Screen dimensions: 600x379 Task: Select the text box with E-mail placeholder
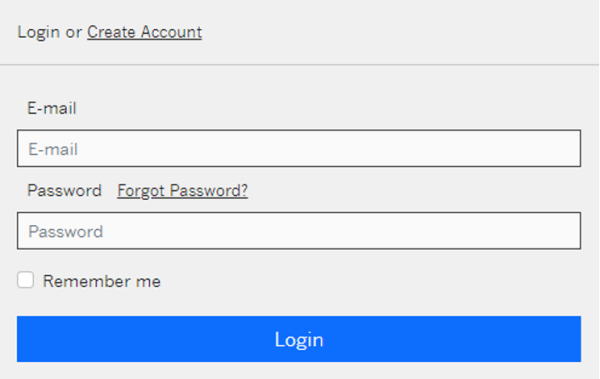pos(299,149)
